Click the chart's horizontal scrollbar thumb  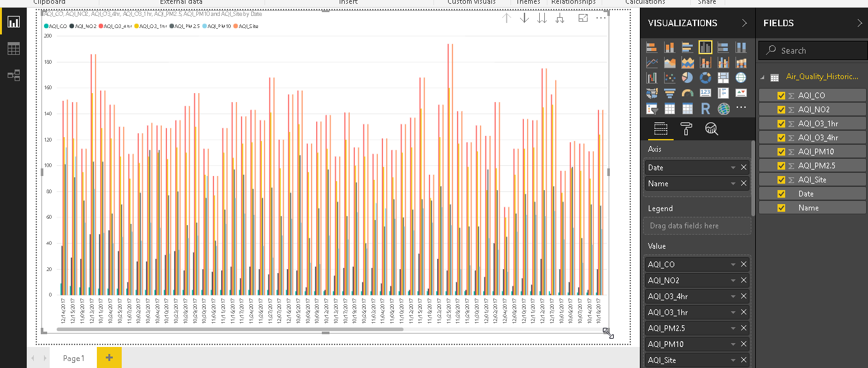[230, 329]
